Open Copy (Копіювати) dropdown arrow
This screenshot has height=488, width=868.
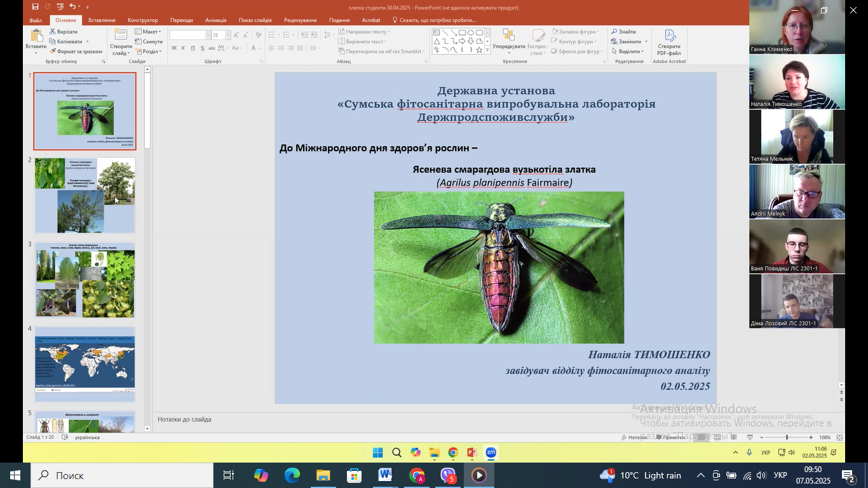tap(87, 41)
